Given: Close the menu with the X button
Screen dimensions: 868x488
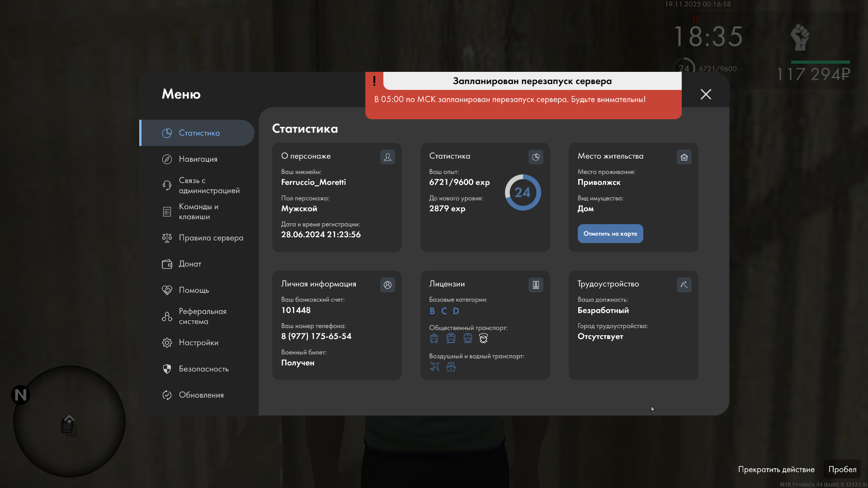Looking at the screenshot, I should (706, 94).
